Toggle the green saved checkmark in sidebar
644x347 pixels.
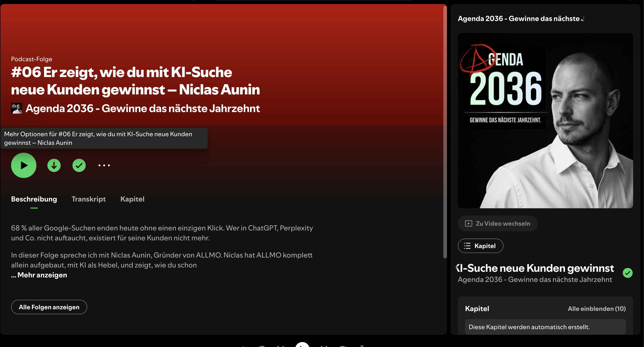[628, 273]
